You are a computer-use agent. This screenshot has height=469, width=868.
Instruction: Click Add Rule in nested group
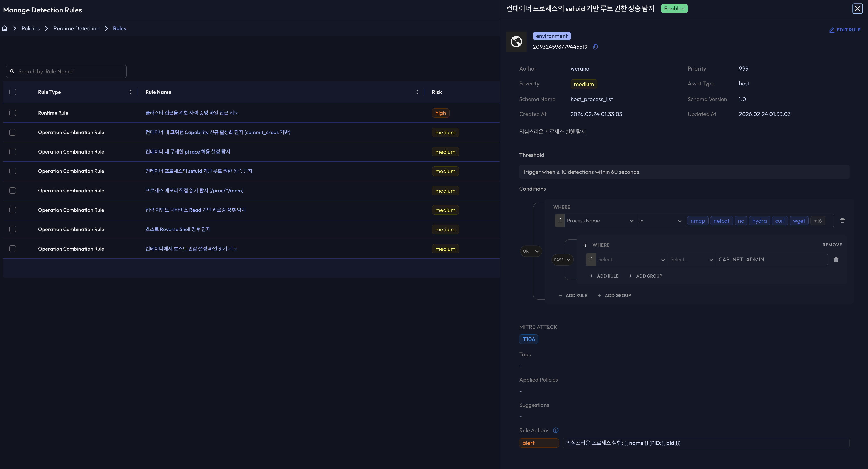pos(604,276)
